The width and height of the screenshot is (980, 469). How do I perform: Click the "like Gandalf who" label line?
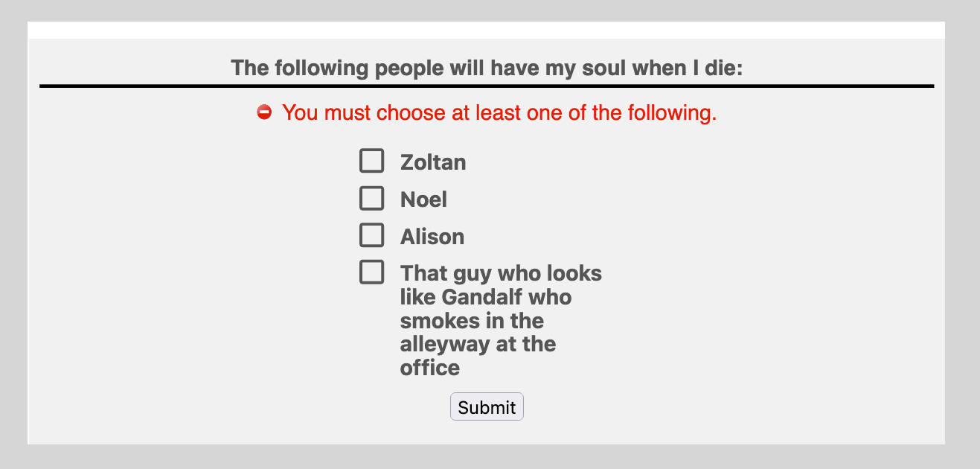pos(486,297)
